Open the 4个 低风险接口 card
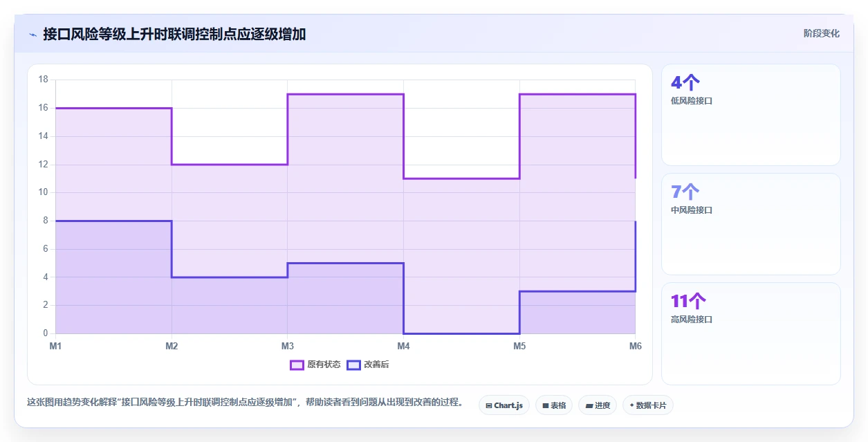Image resolution: width=868 pixels, height=442 pixels. (750, 115)
